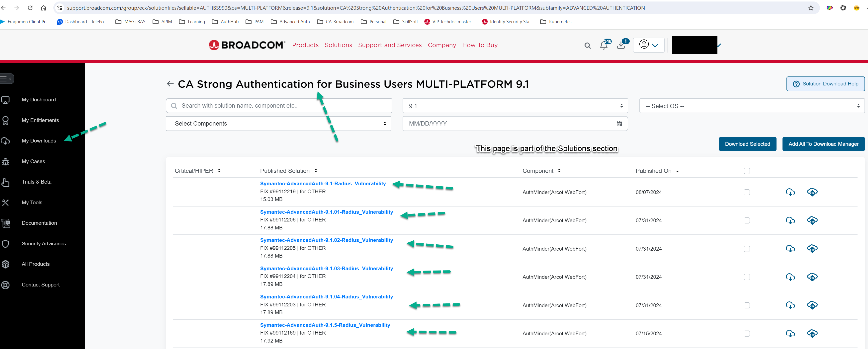Open calendar picker in date field
The image size is (868, 349).
619,124
